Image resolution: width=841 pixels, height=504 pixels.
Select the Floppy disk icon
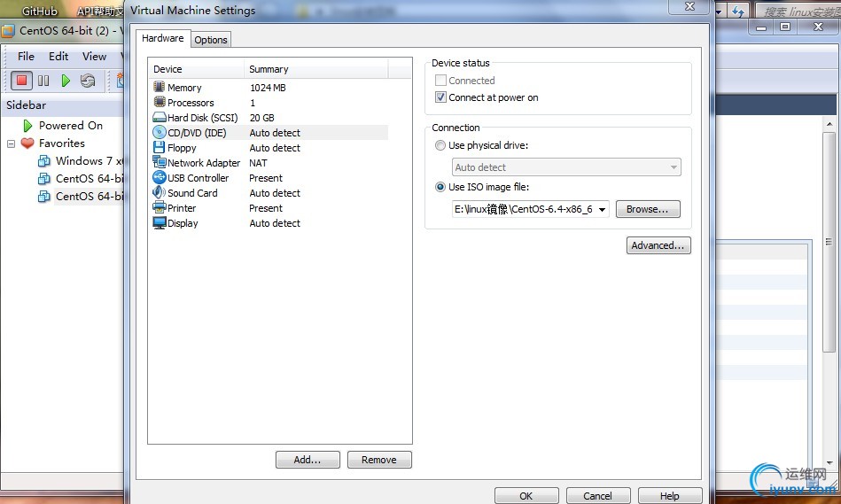(160, 147)
